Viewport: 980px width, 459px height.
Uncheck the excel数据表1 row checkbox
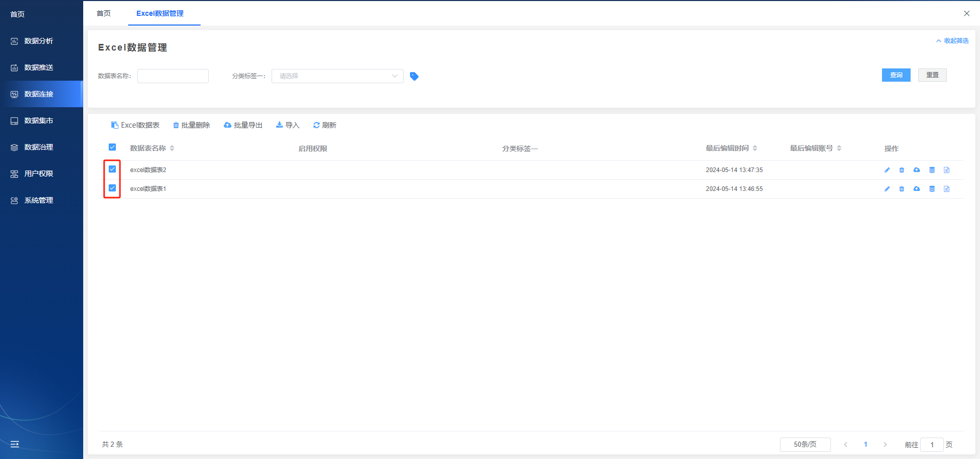(112, 188)
